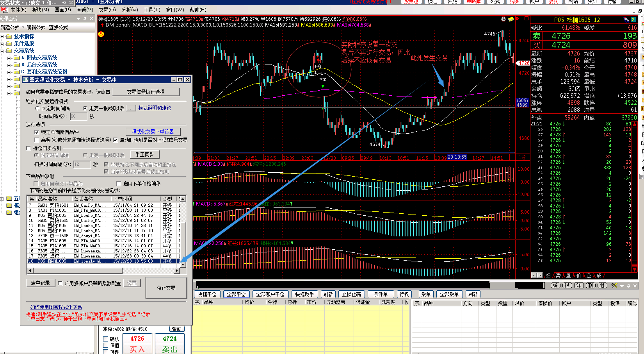This screenshot has width=644, height=354.
Task: Enable the 持仓同步检测 checkbox
Action: tap(29, 148)
